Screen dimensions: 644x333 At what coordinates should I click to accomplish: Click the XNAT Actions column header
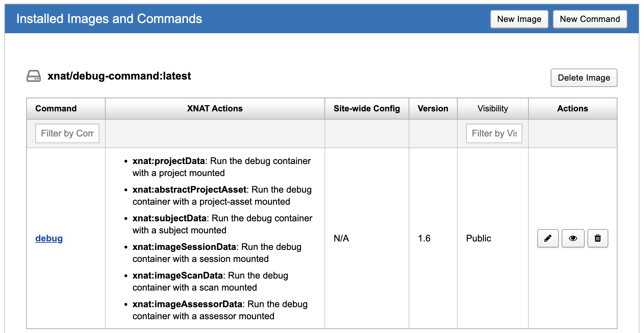coord(215,109)
